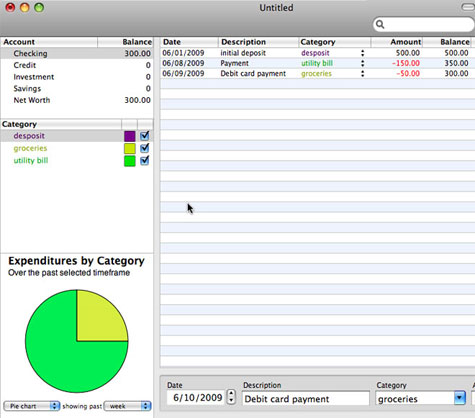Click the Category list header

click(x=61, y=124)
